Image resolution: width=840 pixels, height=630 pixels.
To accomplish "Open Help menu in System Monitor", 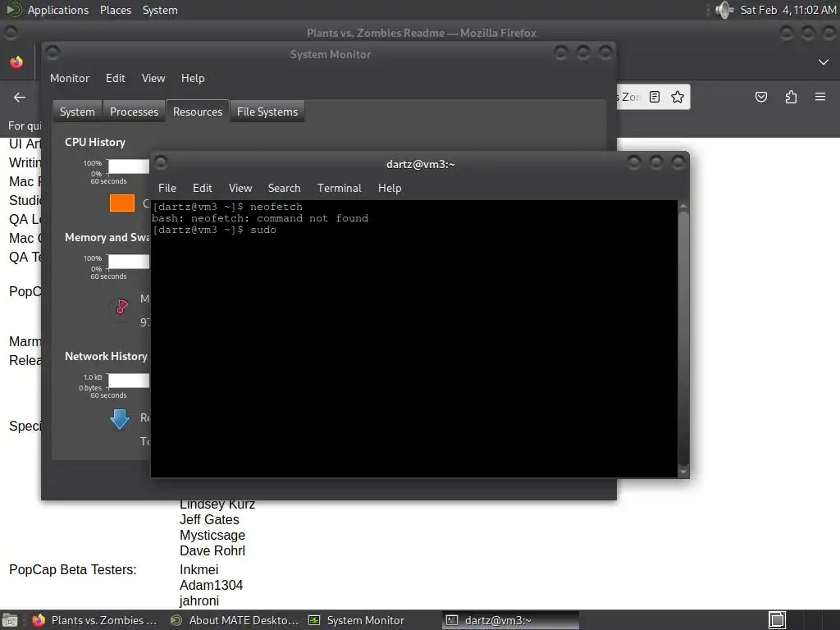I will click(193, 78).
